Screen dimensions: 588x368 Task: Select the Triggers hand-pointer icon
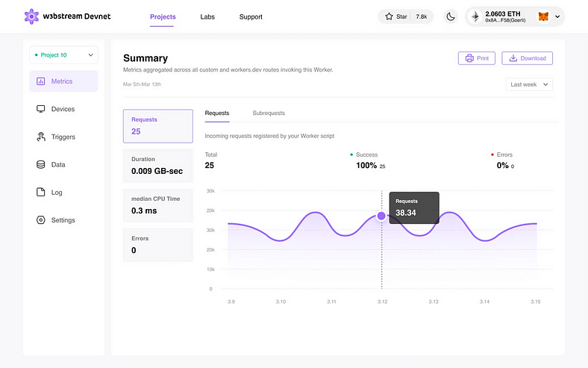40,137
